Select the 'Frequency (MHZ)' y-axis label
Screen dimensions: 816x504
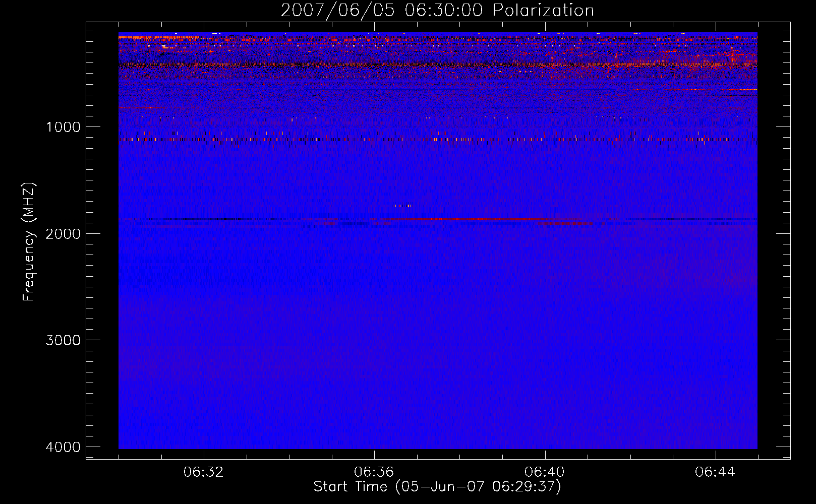29,241
